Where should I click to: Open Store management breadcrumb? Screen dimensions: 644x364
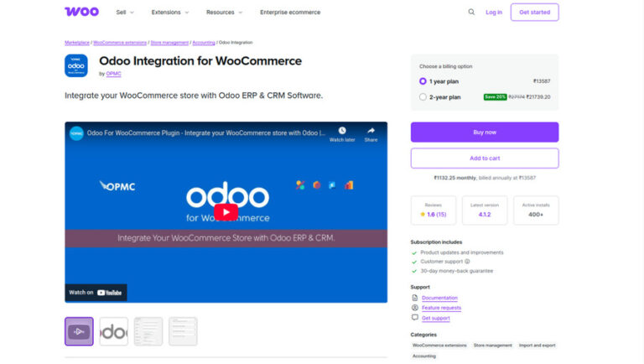tap(169, 43)
